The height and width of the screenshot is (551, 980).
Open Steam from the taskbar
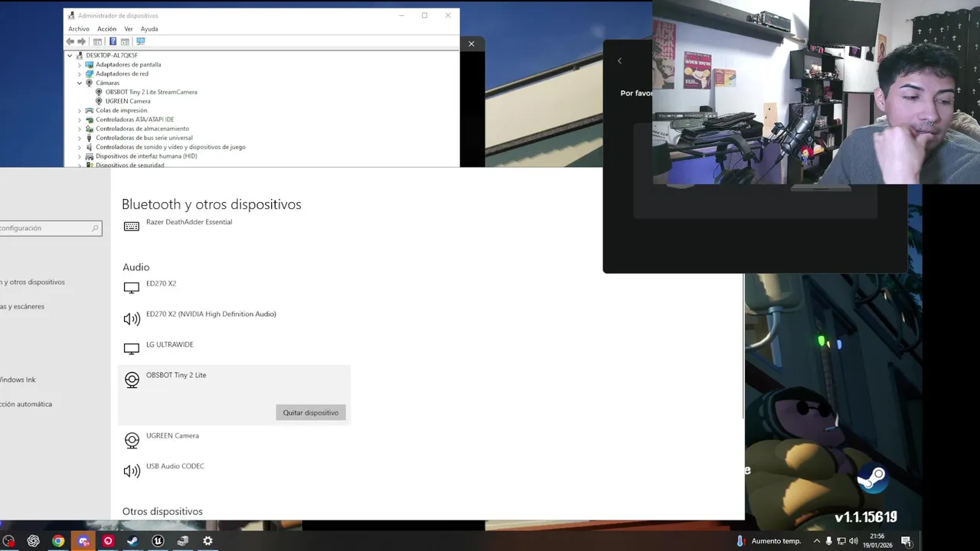[x=132, y=541]
